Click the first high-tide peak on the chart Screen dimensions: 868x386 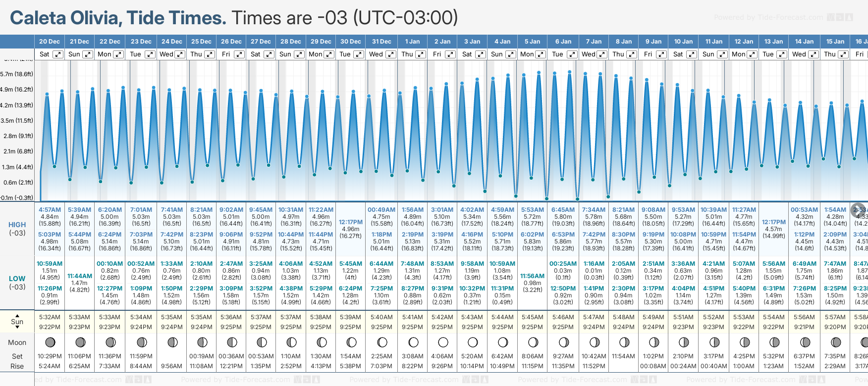click(47, 94)
